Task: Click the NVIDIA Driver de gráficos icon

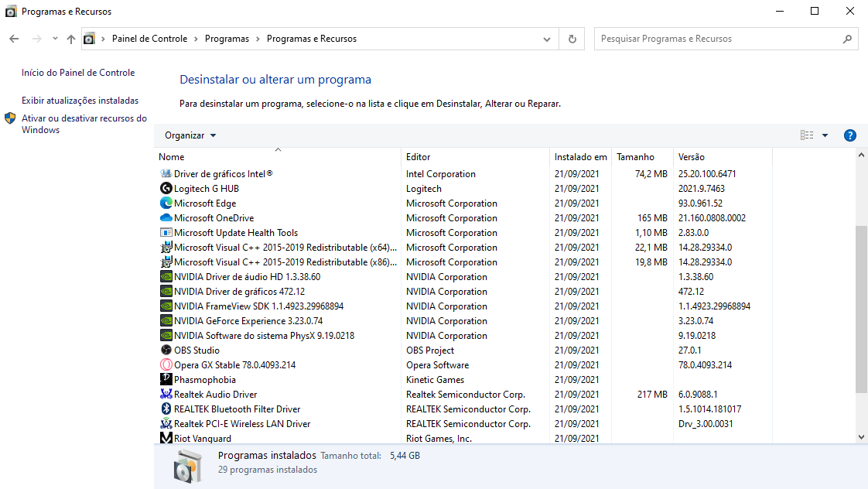Action: pos(166,291)
